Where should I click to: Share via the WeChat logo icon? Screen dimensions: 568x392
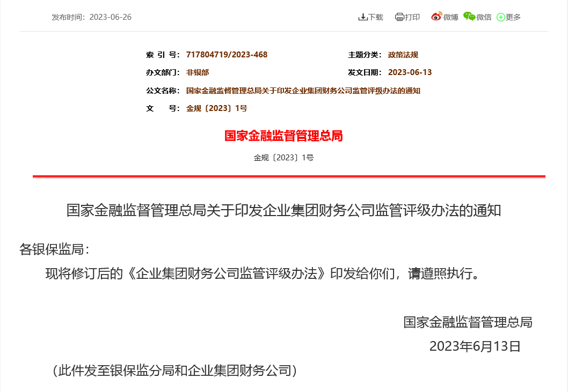coord(469,16)
